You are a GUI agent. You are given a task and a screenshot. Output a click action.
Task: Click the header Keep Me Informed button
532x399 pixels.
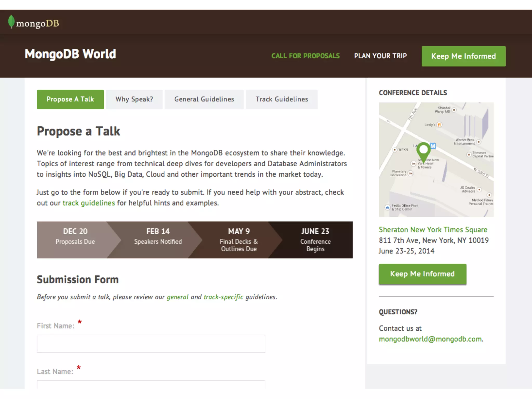463,56
